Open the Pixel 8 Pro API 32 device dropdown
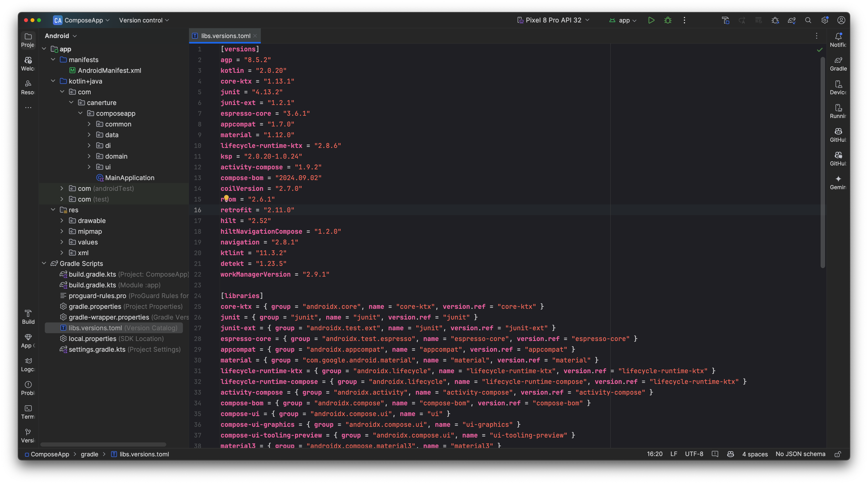The height and width of the screenshot is (484, 868). (x=553, y=20)
